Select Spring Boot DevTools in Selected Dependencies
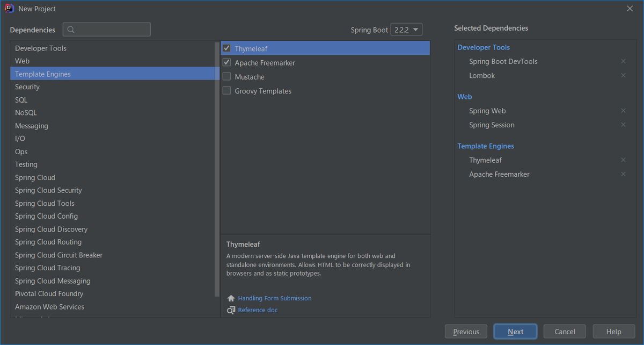Image resolution: width=644 pixels, height=345 pixels. point(503,61)
